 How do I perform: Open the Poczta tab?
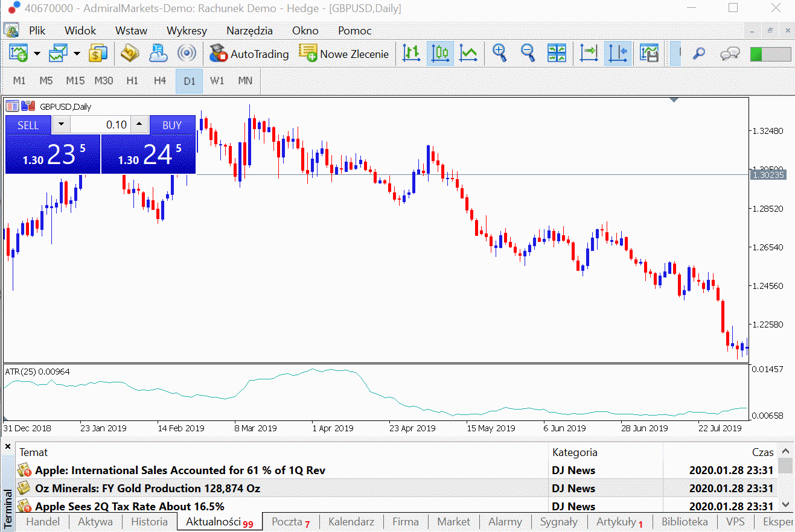(x=290, y=522)
